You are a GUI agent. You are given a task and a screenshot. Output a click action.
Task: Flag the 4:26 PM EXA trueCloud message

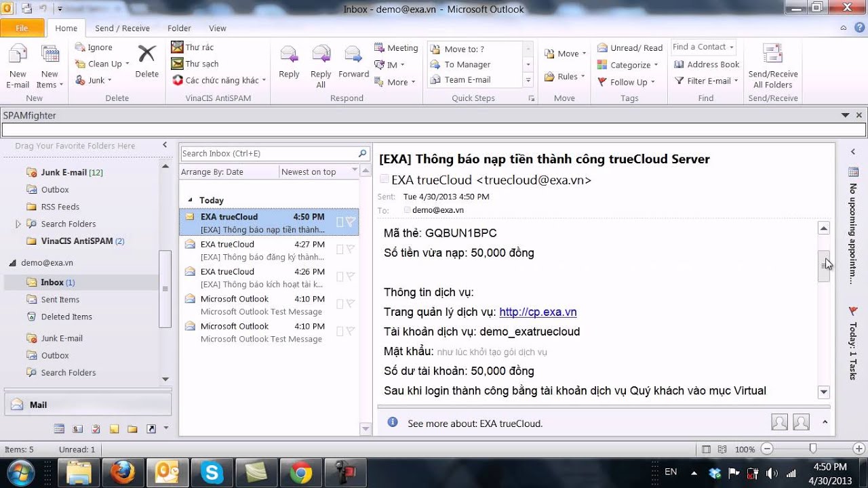(x=351, y=277)
